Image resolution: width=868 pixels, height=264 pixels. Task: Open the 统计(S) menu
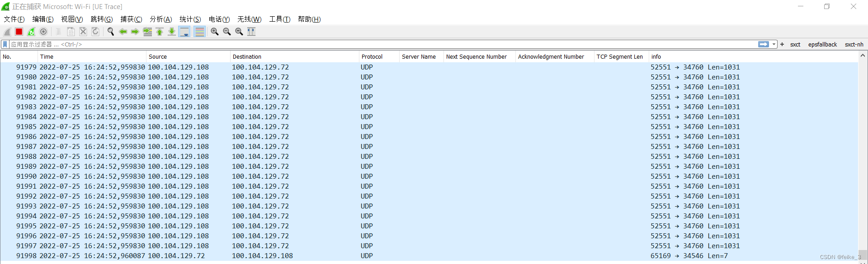point(190,19)
